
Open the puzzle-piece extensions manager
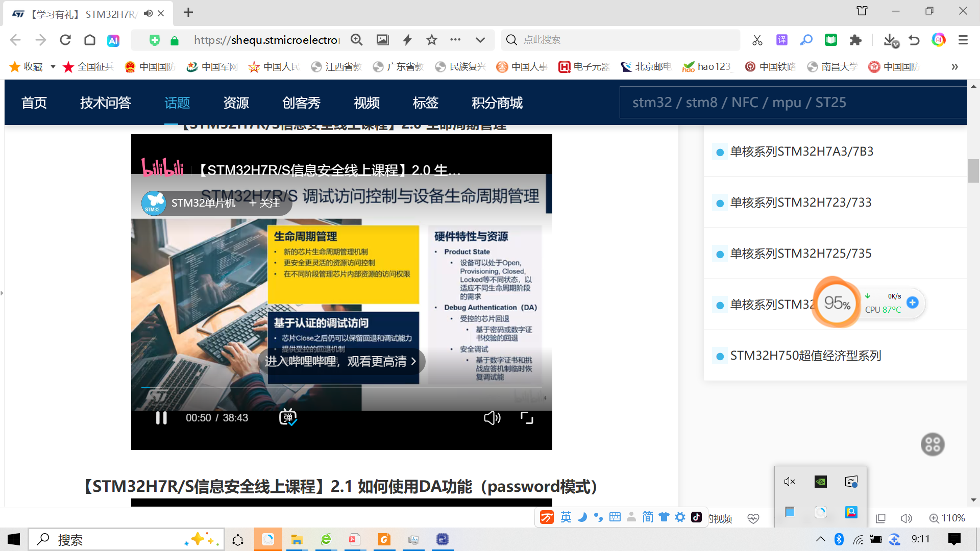(855, 40)
